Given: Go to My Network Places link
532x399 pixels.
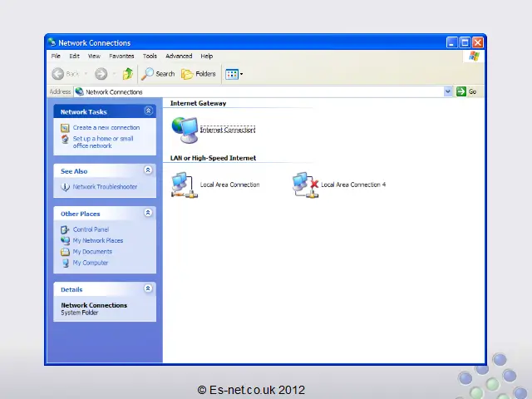Looking at the screenshot, I should pos(98,240).
